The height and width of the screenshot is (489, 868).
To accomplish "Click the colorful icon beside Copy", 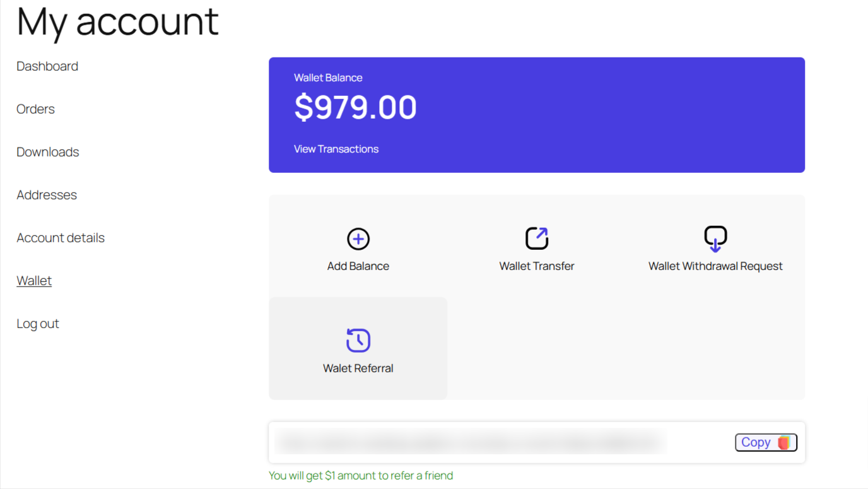I will pyautogui.click(x=783, y=442).
